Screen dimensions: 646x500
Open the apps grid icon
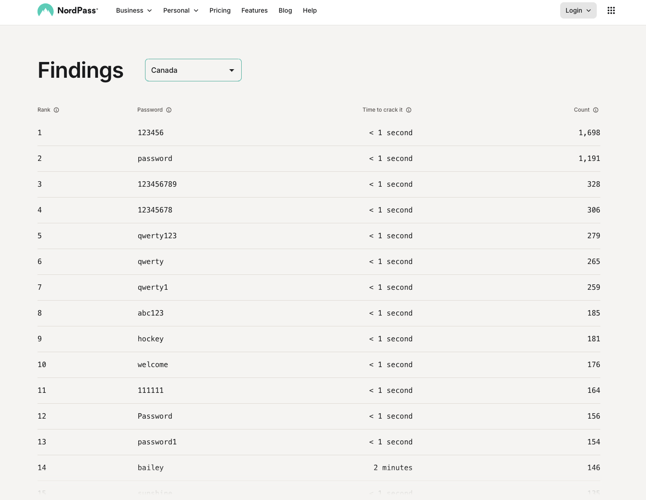[611, 10]
